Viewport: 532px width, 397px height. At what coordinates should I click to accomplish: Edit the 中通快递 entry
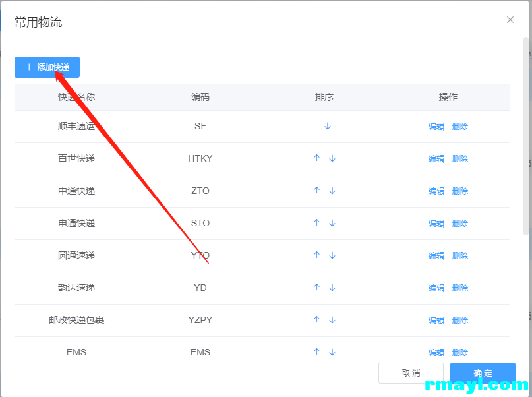(x=436, y=191)
